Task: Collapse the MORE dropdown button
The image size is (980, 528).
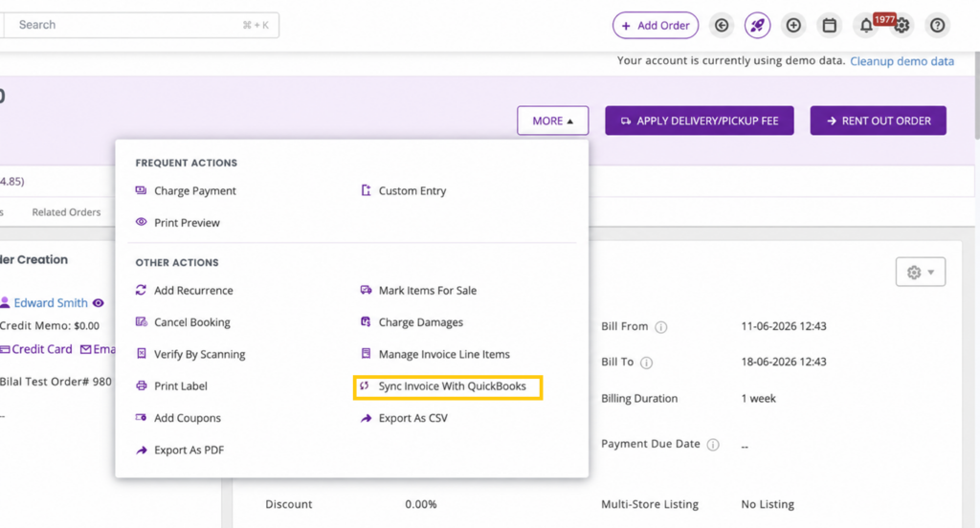Action: [x=552, y=121]
